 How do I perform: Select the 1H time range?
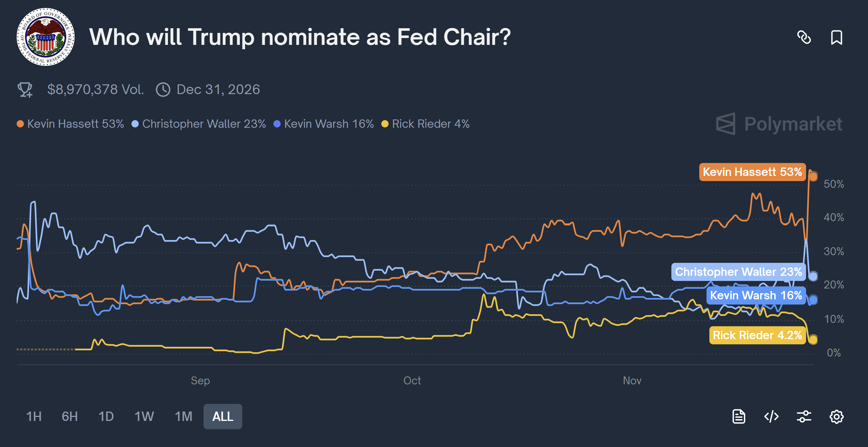point(33,416)
